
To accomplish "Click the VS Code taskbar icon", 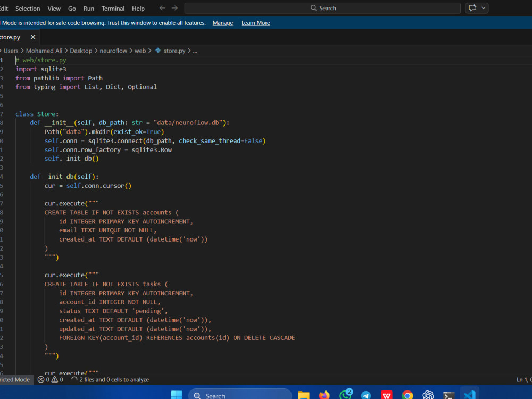I will tap(470, 395).
